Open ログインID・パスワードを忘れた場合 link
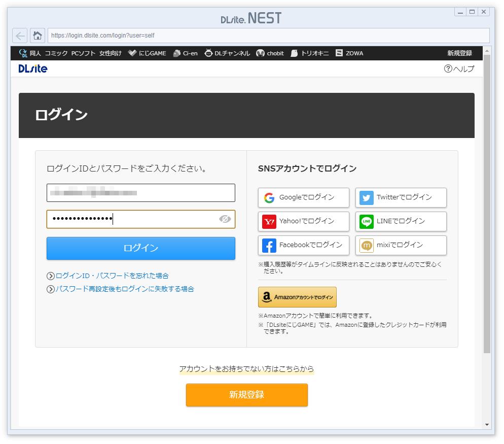 [x=112, y=276]
